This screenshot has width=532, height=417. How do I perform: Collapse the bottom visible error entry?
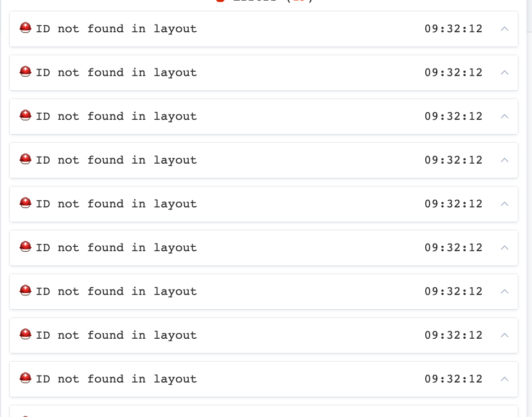pos(504,379)
